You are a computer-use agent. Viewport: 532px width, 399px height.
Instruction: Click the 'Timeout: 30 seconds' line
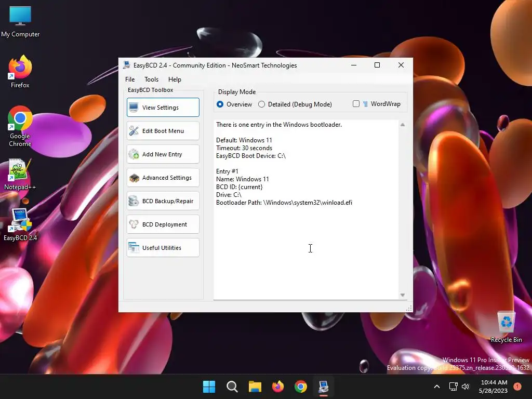[x=244, y=148]
